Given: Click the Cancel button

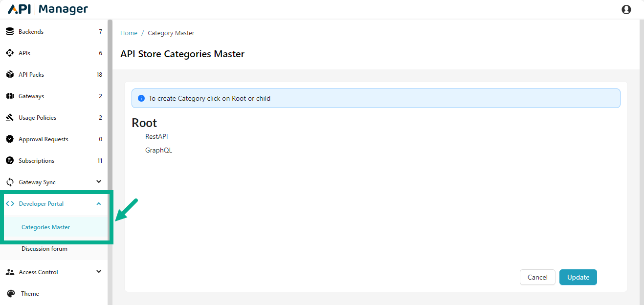Looking at the screenshot, I should pos(537,277).
